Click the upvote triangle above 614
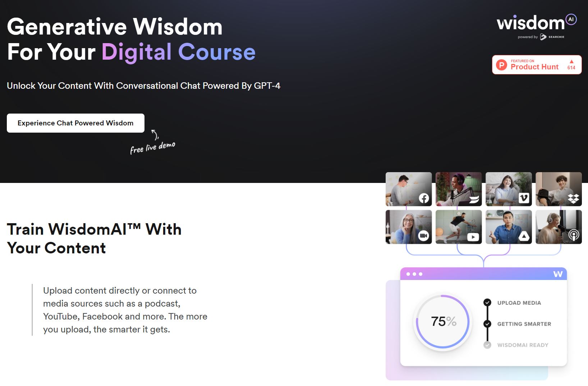Image resolution: width=588 pixels, height=386 pixels. point(571,61)
